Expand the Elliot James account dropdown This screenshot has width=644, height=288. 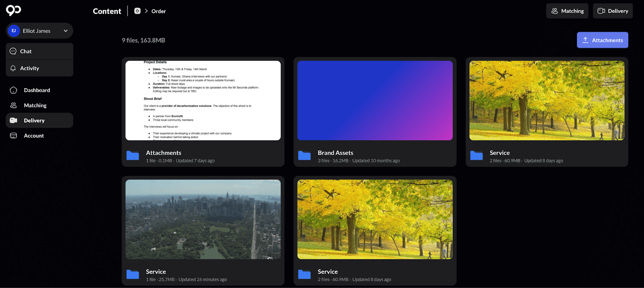point(66,31)
